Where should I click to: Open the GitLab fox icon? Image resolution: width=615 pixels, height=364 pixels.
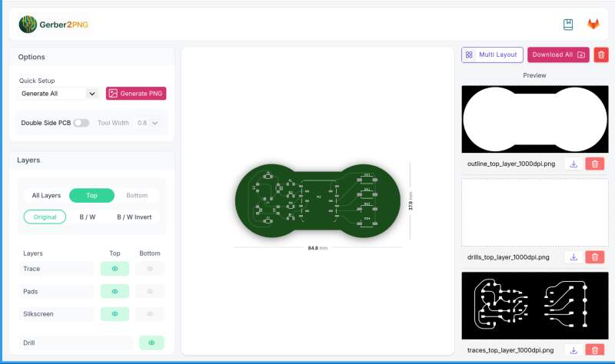[x=593, y=25]
